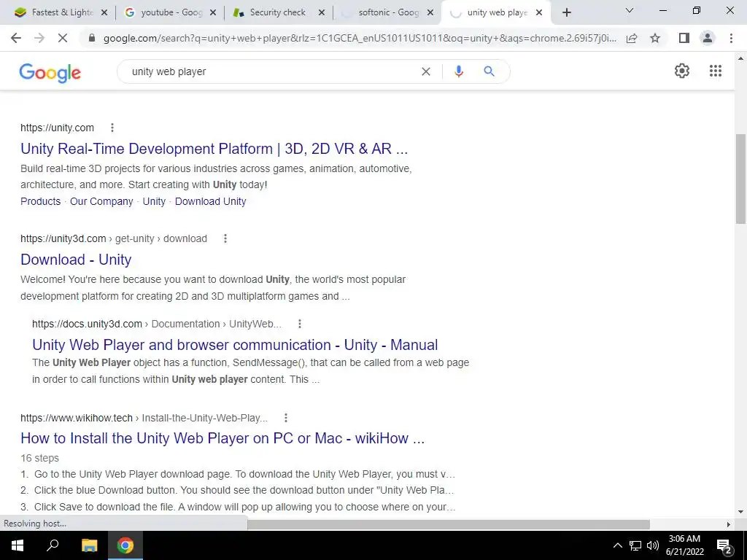747x560 pixels.
Task: Open Chrome three-dot menu
Action: point(731,38)
